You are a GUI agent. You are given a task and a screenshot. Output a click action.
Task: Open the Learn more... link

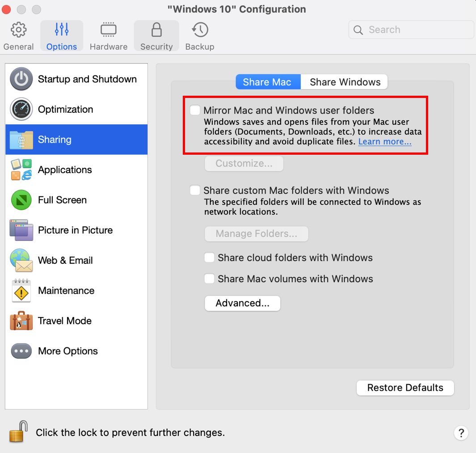(385, 142)
